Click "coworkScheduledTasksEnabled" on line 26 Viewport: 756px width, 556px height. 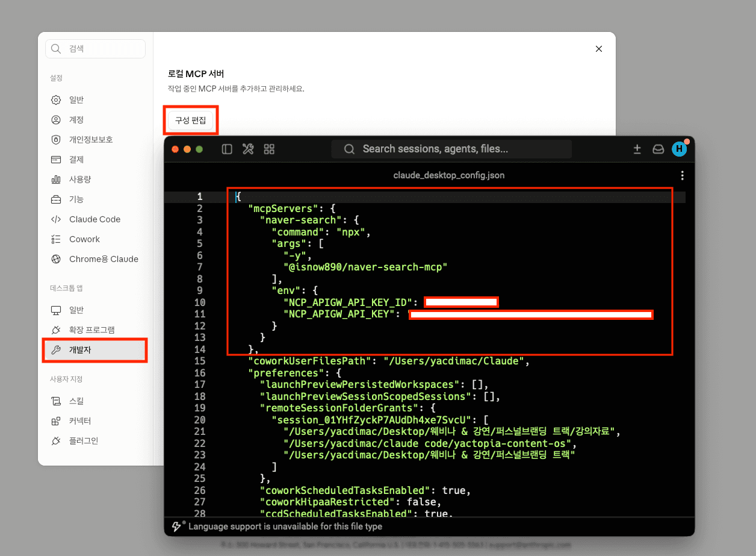[345, 490]
